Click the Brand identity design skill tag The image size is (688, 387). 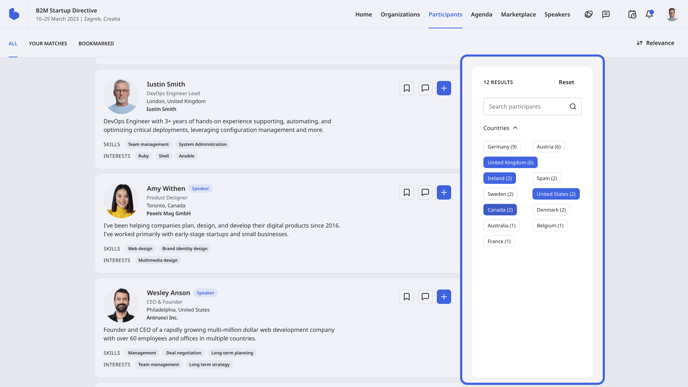(x=185, y=249)
